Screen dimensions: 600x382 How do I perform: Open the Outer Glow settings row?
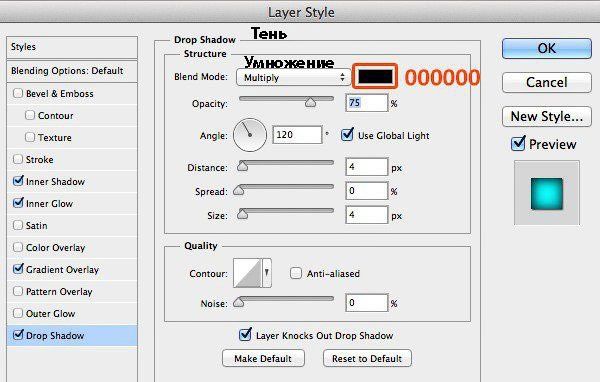coord(72,313)
